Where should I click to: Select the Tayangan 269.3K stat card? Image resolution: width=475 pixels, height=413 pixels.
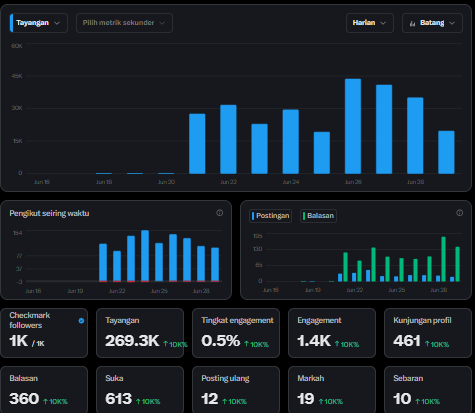140,333
